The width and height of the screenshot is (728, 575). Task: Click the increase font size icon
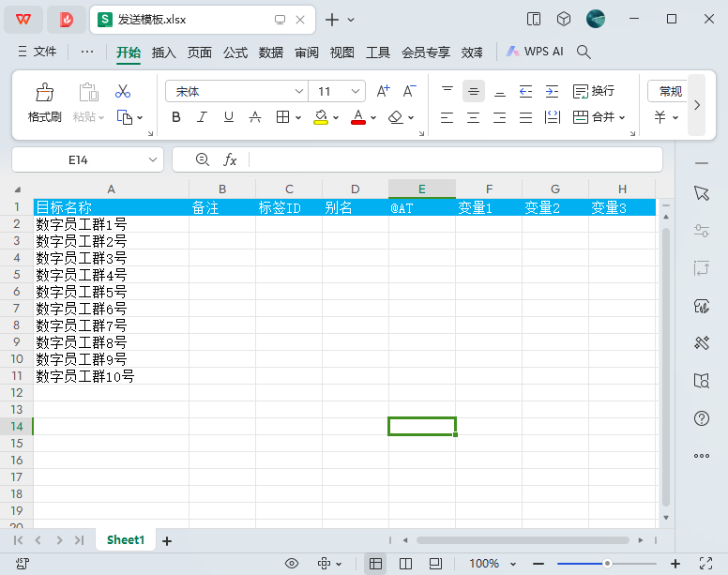click(x=383, y=91)
